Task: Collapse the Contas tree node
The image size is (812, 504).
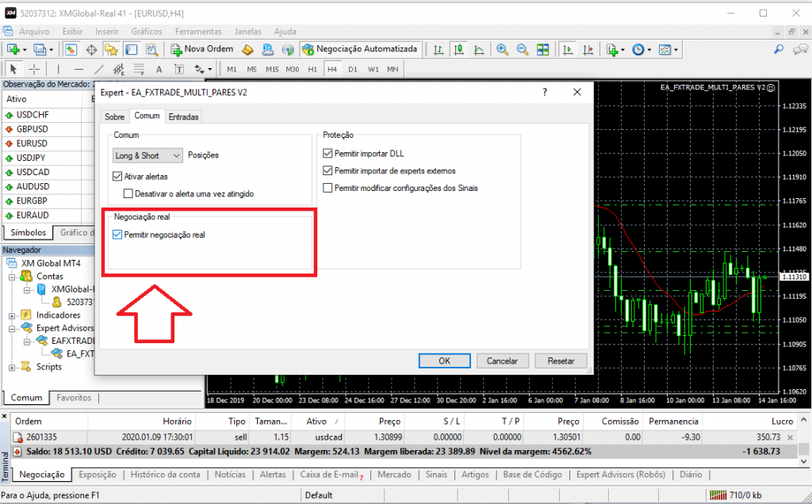Action: [x=11, y=277]
